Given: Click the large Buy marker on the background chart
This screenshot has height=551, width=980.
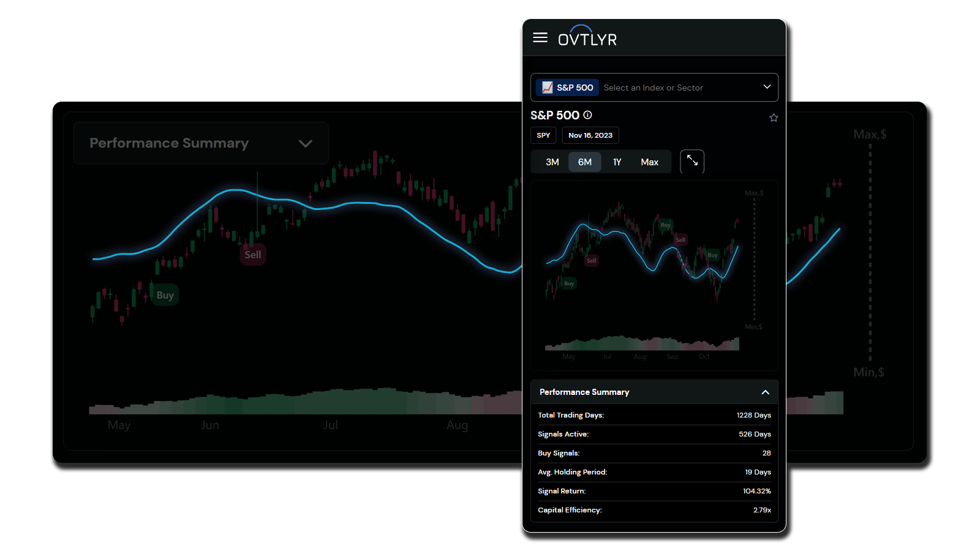Looking at the screenshot, I should (165, 295).
